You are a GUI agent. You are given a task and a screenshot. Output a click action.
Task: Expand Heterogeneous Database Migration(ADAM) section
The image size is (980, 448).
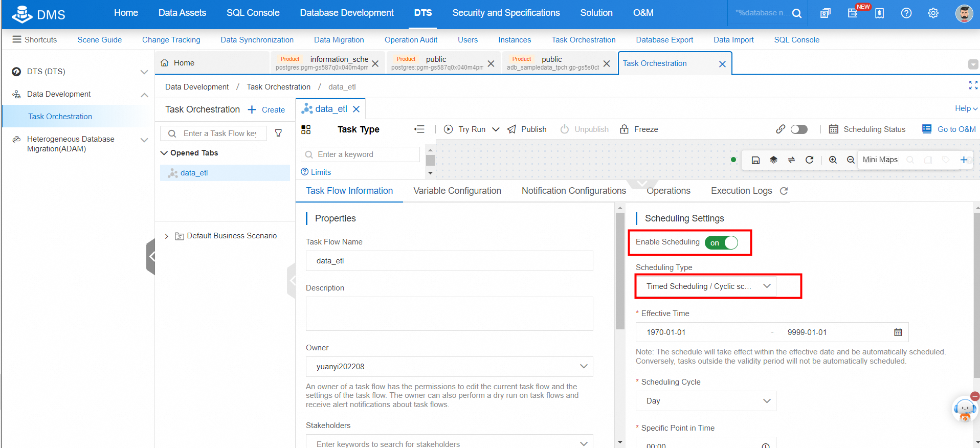(144, 140)
